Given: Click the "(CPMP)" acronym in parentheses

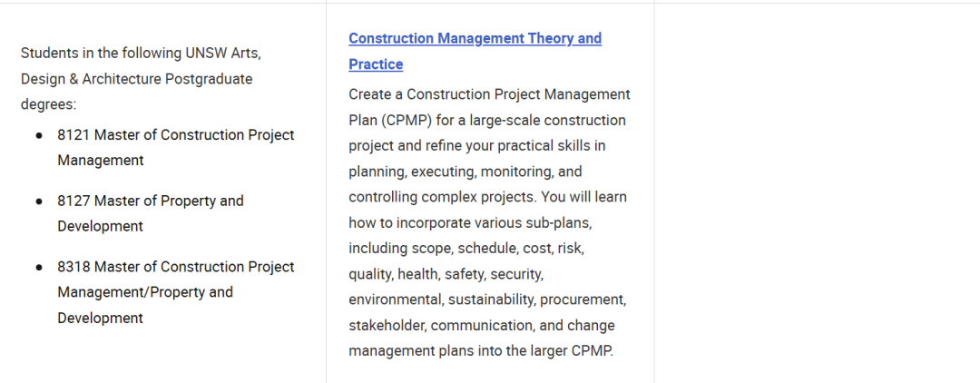Looking at the screenshot, I should (404, 121).
